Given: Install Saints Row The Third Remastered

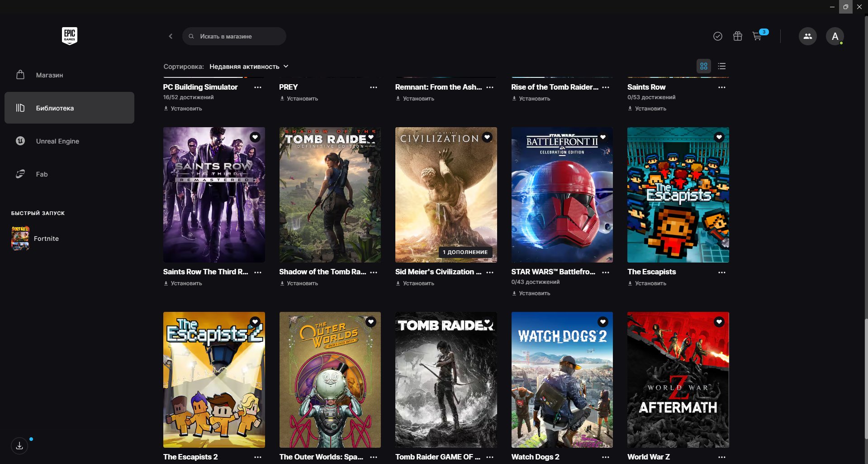Looking at the screenshot, I should click(x=186, y=283).
